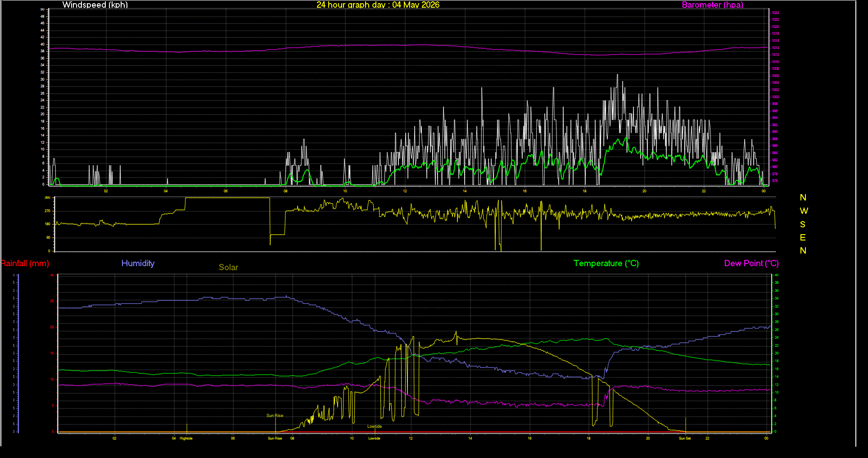The width and height of the screenshot is (868, 458).
Task: Click the '180' wind direction axis value
Action: [x=47, y=224]
